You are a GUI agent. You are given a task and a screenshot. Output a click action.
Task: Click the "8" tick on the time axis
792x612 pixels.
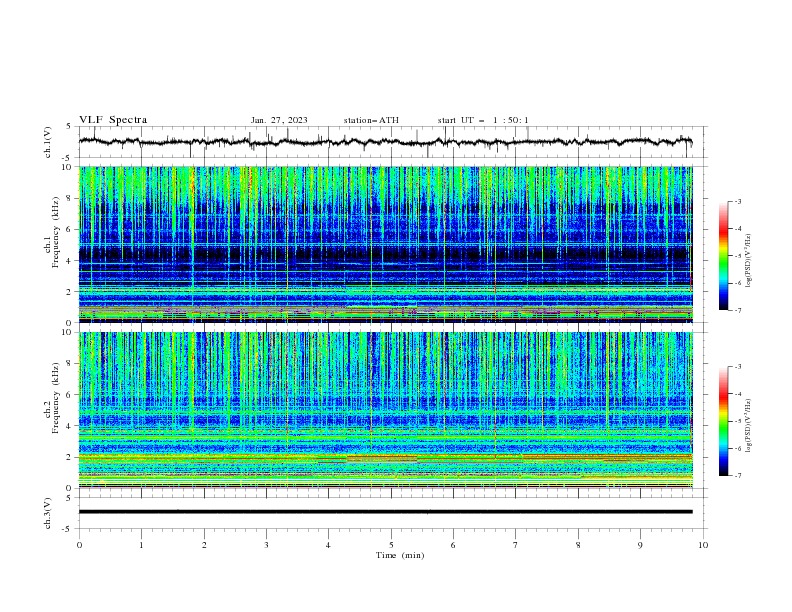pyautogui.click(x=578, y=545)
